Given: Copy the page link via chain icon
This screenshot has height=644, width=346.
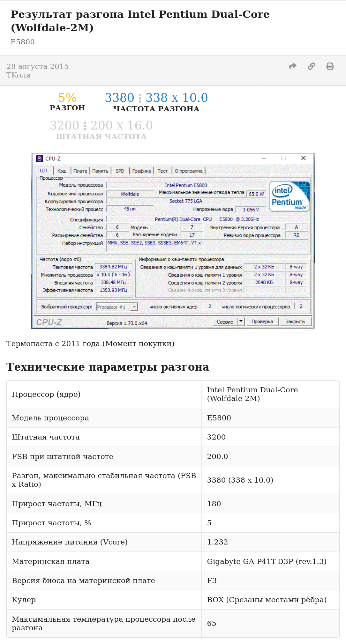Looking at the screenshot, I should (x=312, y=66).
